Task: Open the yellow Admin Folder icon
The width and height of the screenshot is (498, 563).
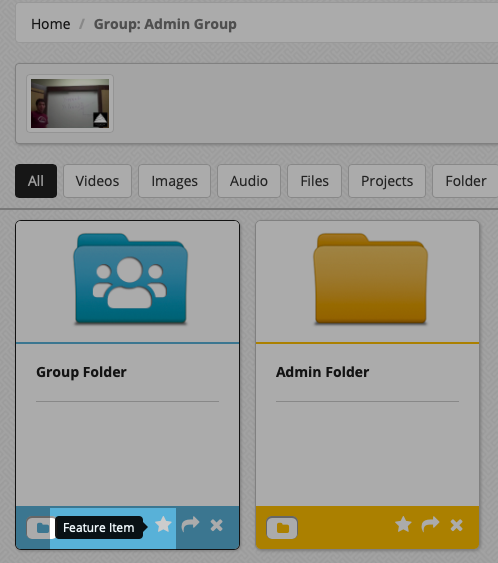Action: 371,279
